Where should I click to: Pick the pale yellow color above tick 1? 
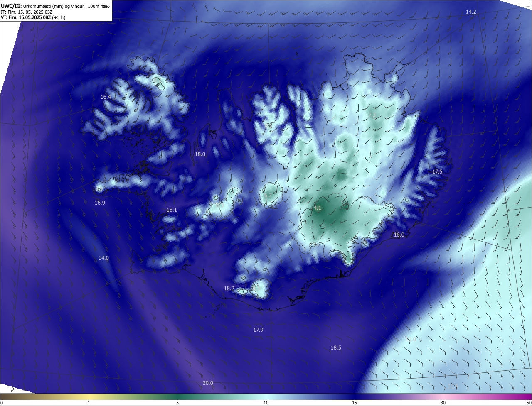point(89,396)
